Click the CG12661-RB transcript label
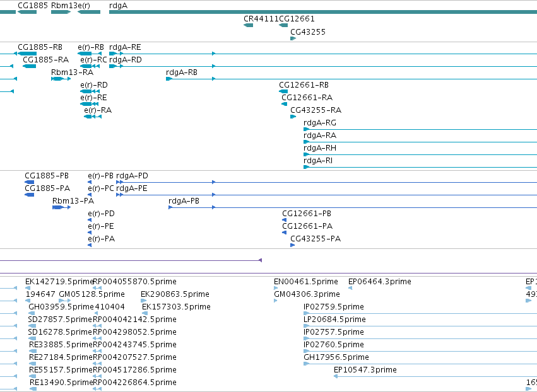 (304, 85)
